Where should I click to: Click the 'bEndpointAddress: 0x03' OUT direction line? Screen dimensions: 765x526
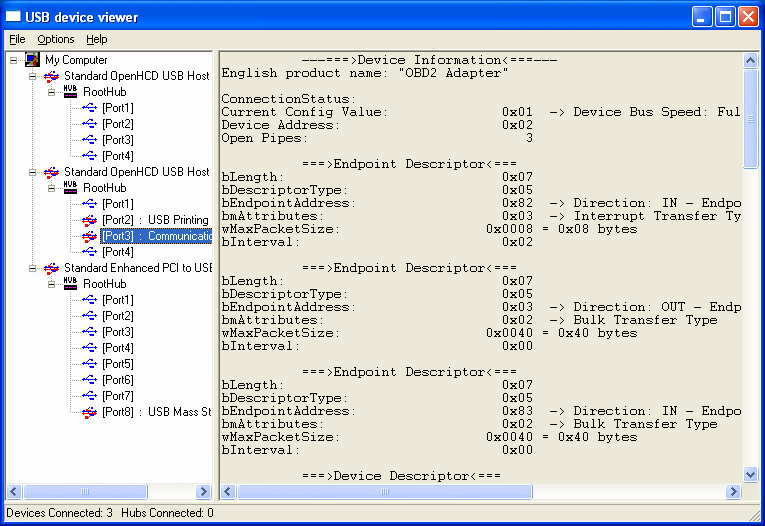[481, 307]
